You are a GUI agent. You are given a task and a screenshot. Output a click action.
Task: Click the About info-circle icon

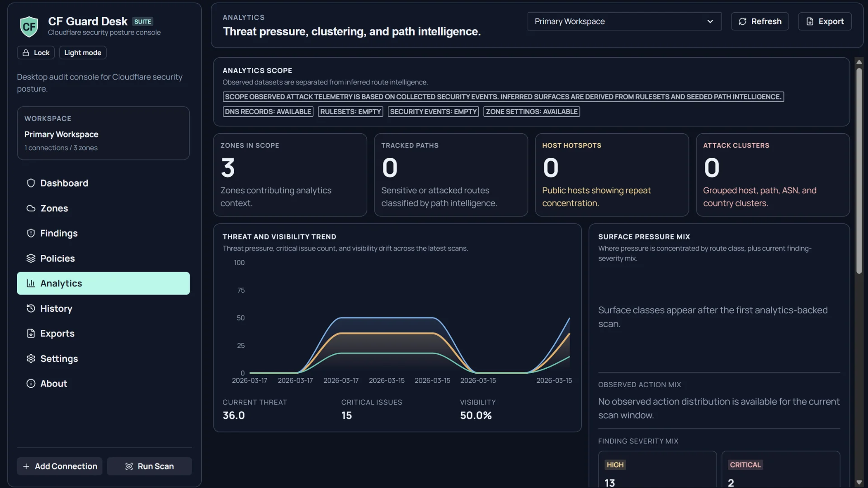tap(31, 384)
